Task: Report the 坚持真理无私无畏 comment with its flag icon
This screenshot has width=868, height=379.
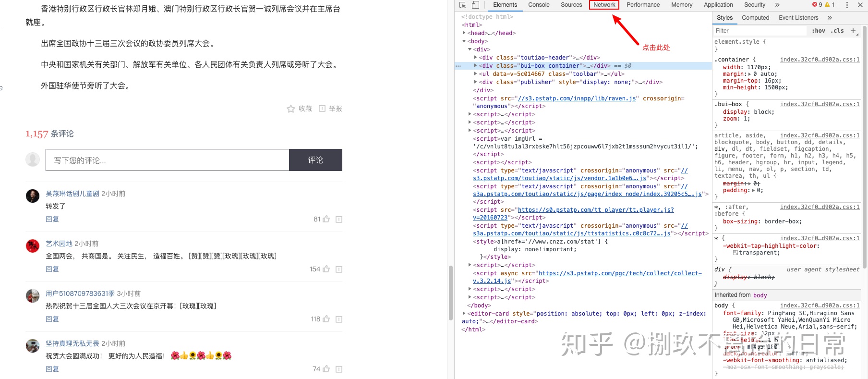Action: [339, 369]
